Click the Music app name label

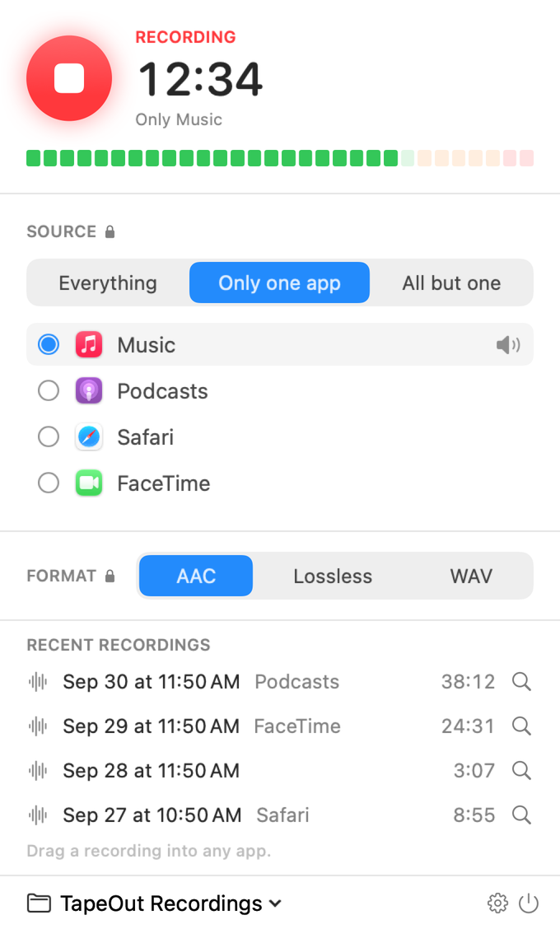(146, 345)
